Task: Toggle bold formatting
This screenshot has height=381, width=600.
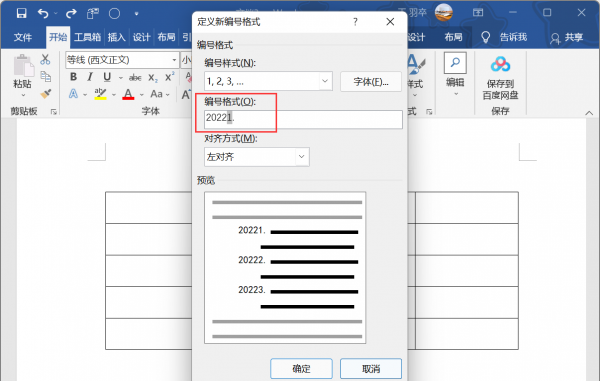Action: point(73,77)
